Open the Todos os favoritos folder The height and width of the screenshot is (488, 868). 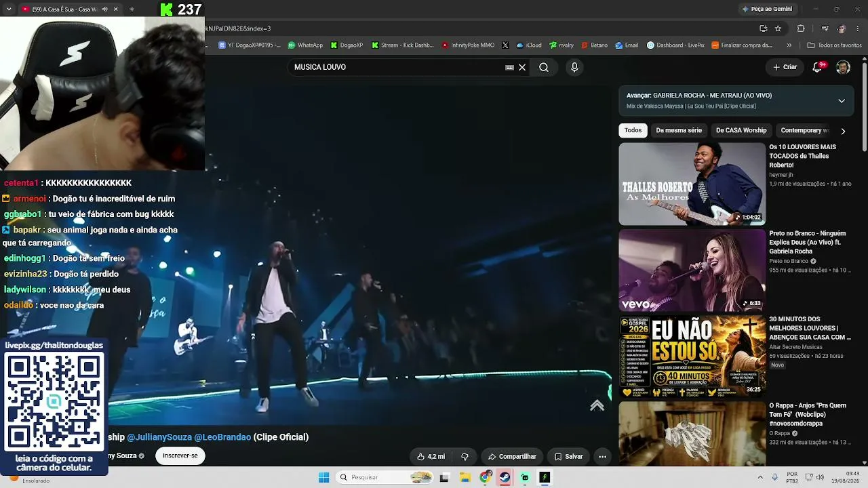(834, 45)
